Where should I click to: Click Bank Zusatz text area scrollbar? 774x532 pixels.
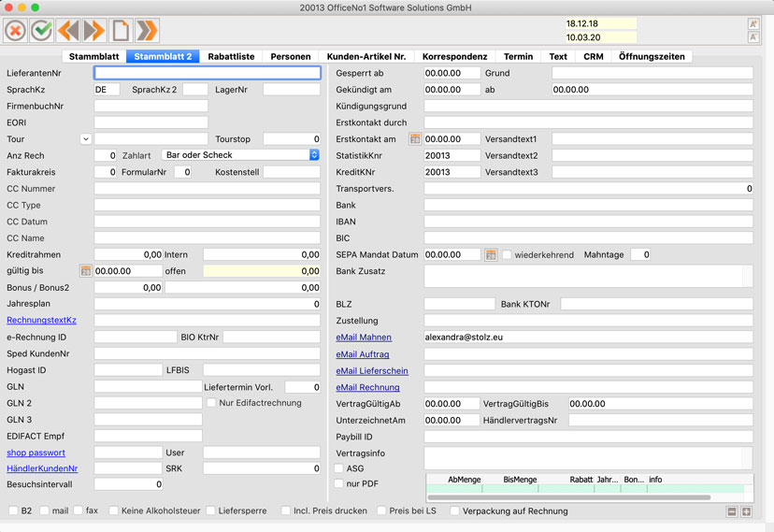click(748, 277)
